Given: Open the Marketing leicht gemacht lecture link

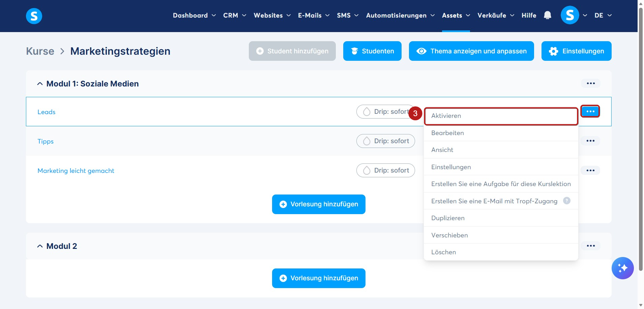Looking at the screenshot, I should coord(76,171).
